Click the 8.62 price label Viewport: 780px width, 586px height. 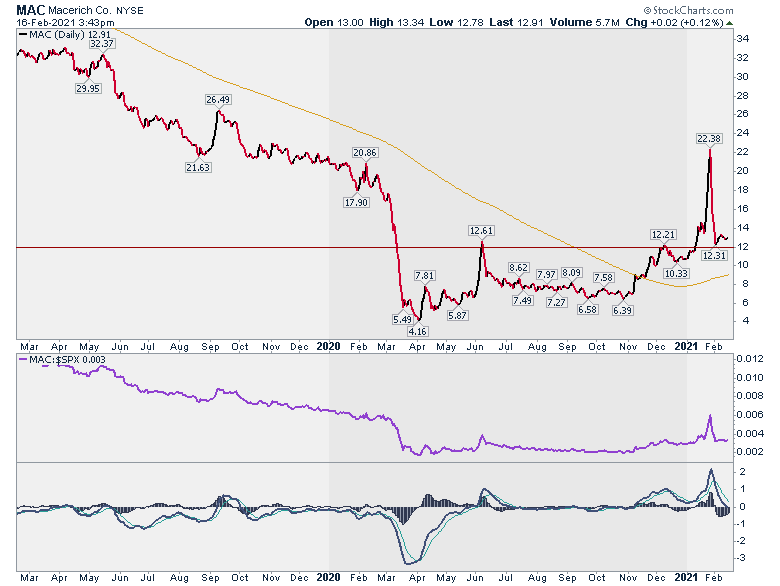[518, 268]
